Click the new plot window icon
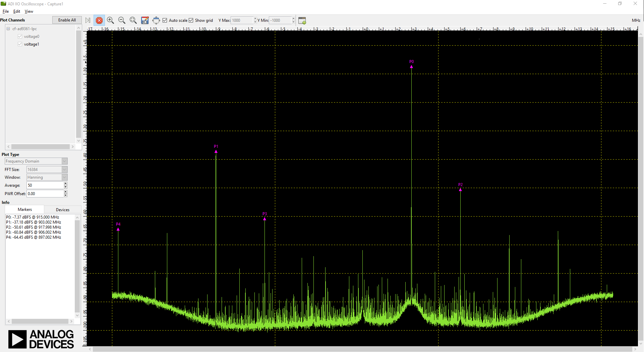 coord(302,20)
